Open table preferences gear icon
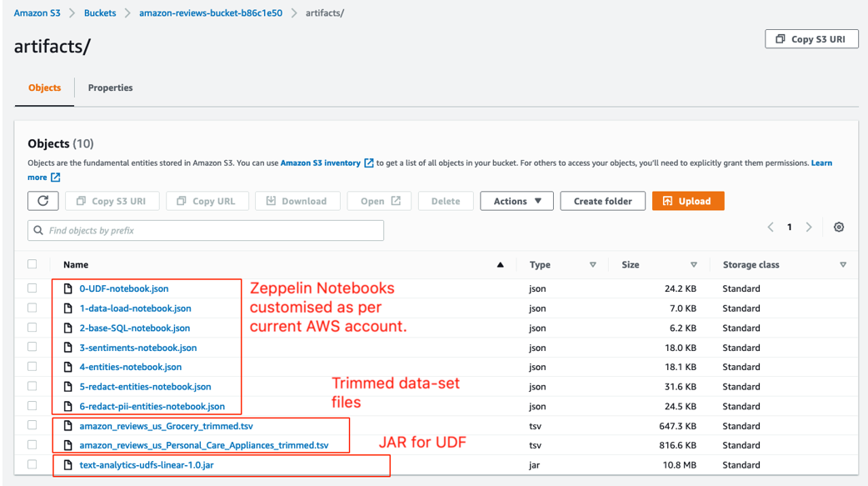The width and height of the screenshot is (868, 486). click(x=839, y=228)
